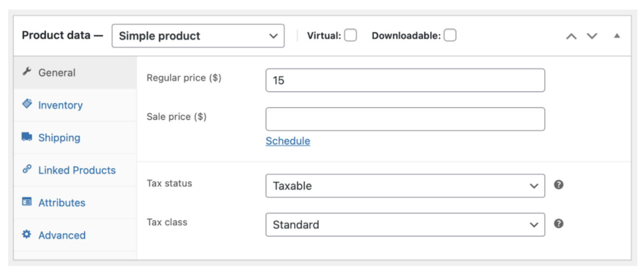644x276 pixels.
Task: Enable the Downloadable checkbox
Action: click(450, 36)
